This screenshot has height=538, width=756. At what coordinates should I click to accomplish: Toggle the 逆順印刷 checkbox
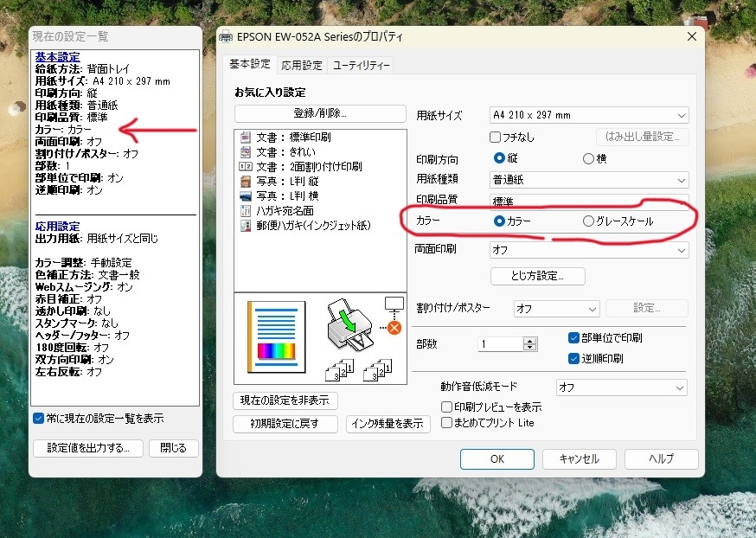pos(573,359)
